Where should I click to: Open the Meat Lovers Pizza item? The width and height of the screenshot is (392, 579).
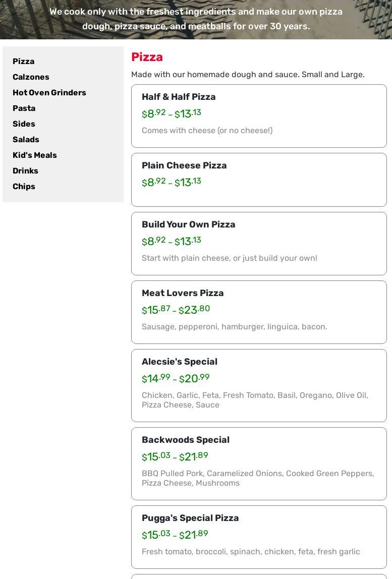pyautogui.click(x=183, y=293)
